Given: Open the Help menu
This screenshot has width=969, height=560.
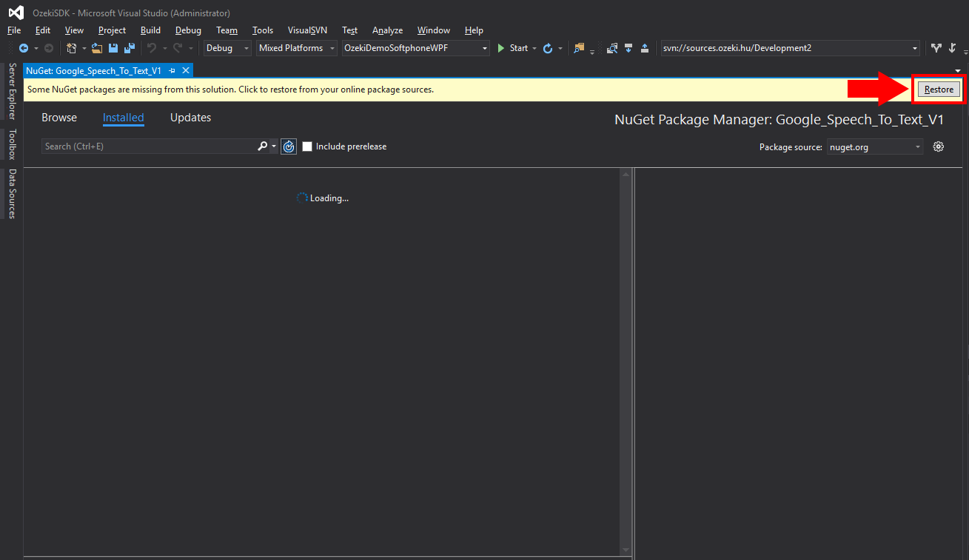Looking at the screenshot, I should coord(474,30).
